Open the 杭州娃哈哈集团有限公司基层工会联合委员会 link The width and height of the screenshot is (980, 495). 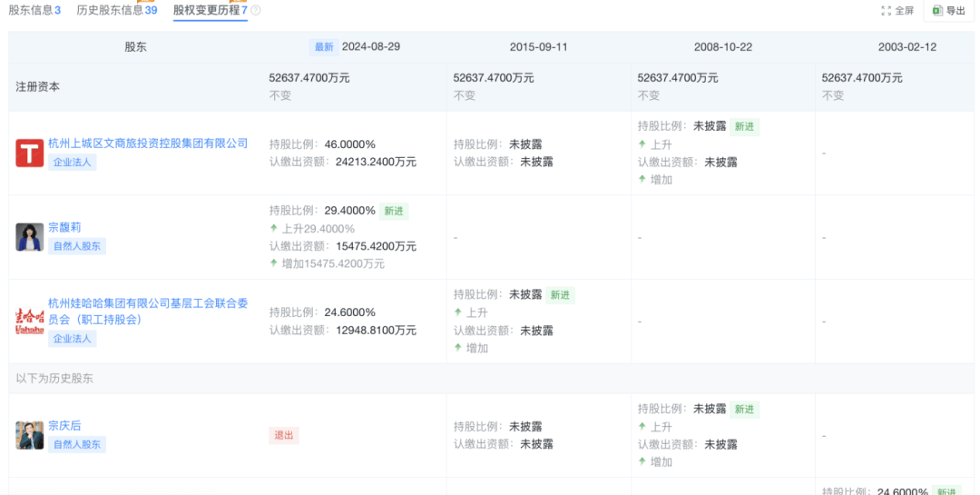pyautogui.click(x=148, y=312)
